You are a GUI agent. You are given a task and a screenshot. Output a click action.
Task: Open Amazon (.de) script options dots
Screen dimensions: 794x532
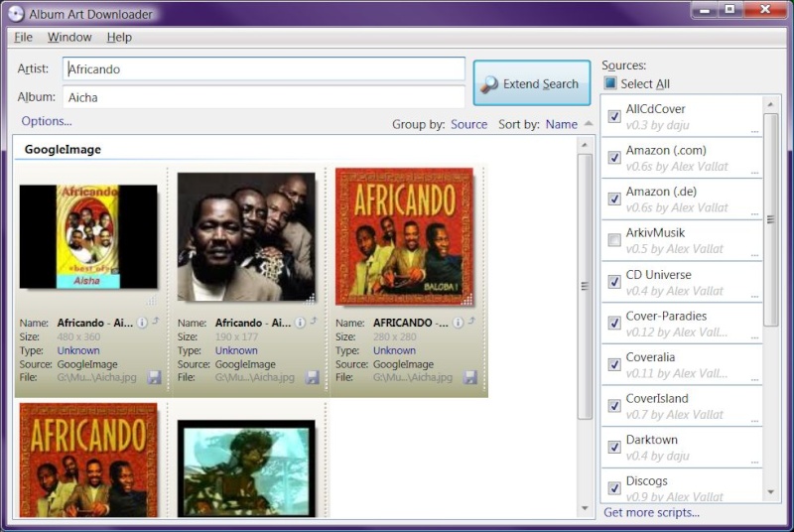(x=754, y=213)
